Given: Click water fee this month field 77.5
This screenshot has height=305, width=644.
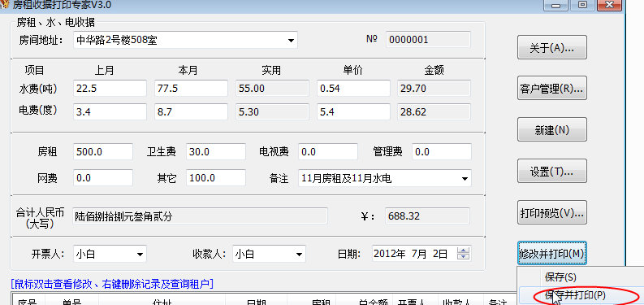Looking at the screenshot, I should (x=191, y=88).
